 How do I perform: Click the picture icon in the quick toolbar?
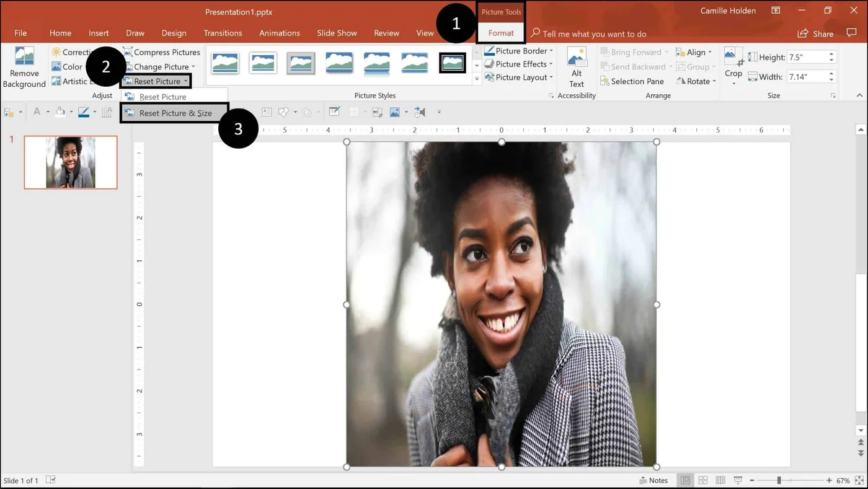(x=395, y=112)
